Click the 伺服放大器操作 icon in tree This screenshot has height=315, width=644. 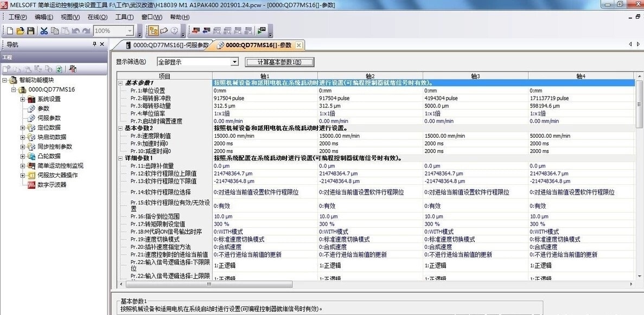point(31,175)
